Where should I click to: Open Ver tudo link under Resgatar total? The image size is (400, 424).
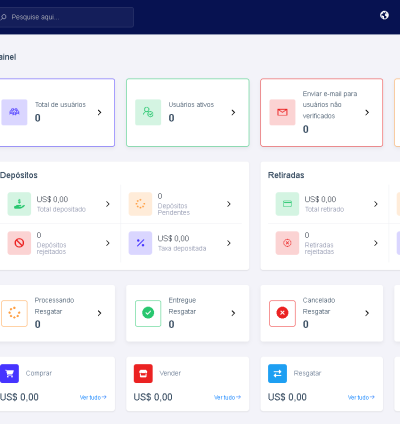[x=361, y=397]
